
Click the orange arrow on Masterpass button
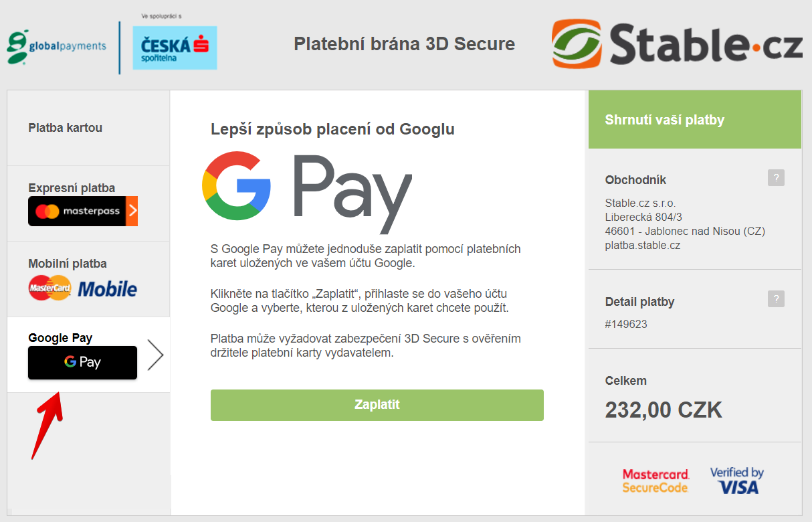click(x=132, y=211)
